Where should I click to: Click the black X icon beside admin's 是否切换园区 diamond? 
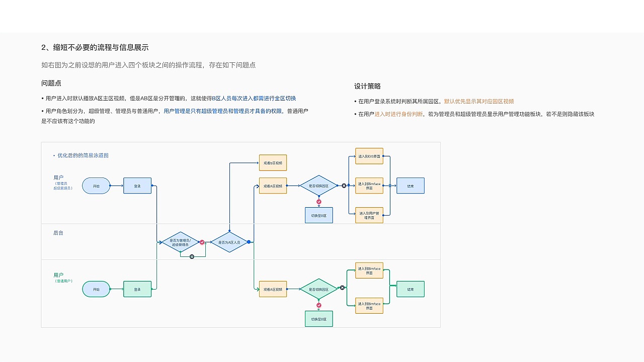click(344, 186)
